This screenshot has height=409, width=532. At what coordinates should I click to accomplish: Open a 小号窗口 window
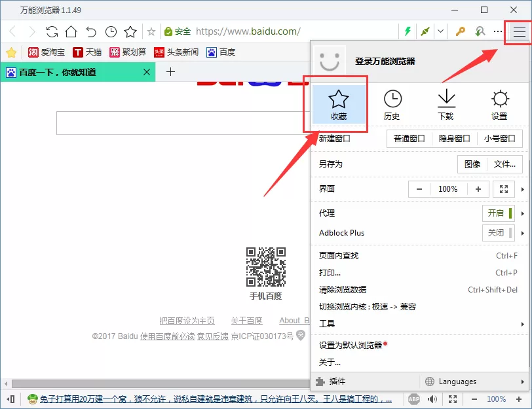point(499,139)
